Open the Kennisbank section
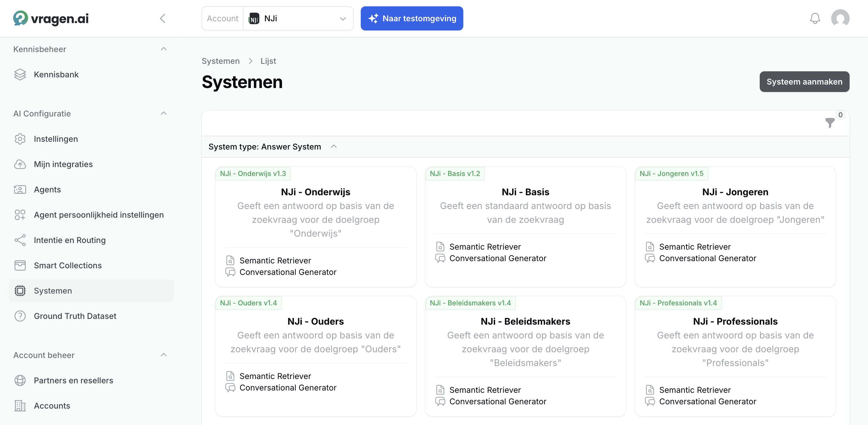This screenshot has height=425, width=868. [x=56, y=74]
